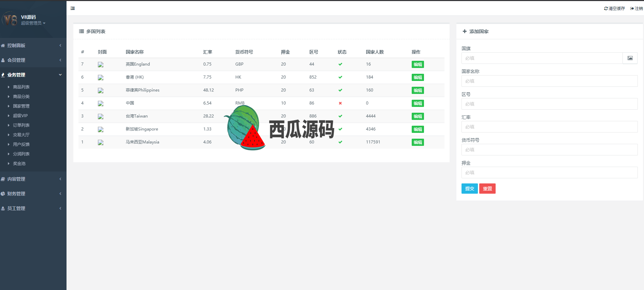The width and height of the screenshot is (644, 290).
Task: Focus the 押金 input field
Action: tap(550, 172)
